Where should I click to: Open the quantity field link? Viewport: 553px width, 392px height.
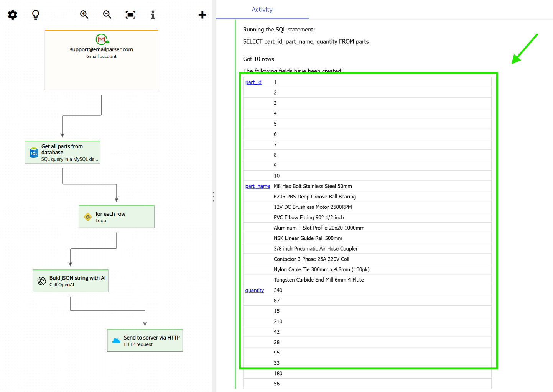254,290
